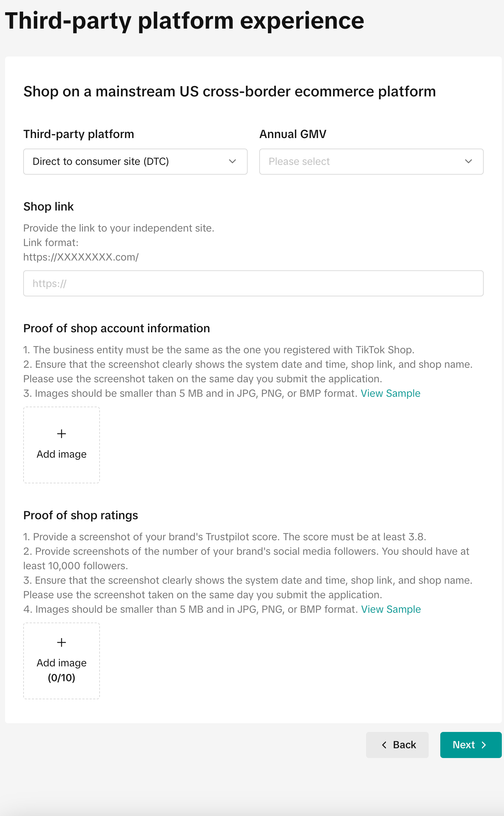Click chevron arrow in DTC platform selector
Viewport: 504px width, 816px height.
[x=232, y=162]
